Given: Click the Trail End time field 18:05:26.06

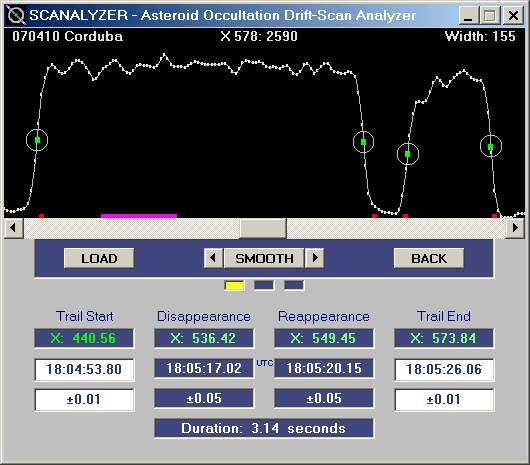Looking at the screenshot, I should coord(444,369).
